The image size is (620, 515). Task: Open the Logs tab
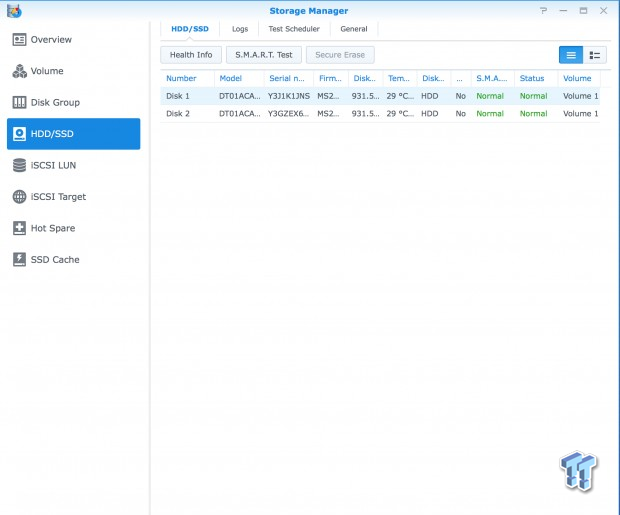[240, 29]
